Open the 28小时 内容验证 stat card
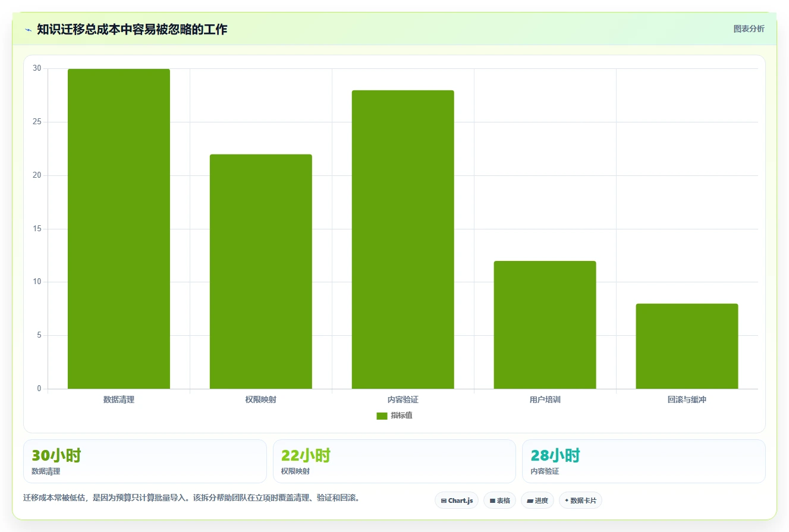This screenshot has height=532, width=789. coord(644,461)
